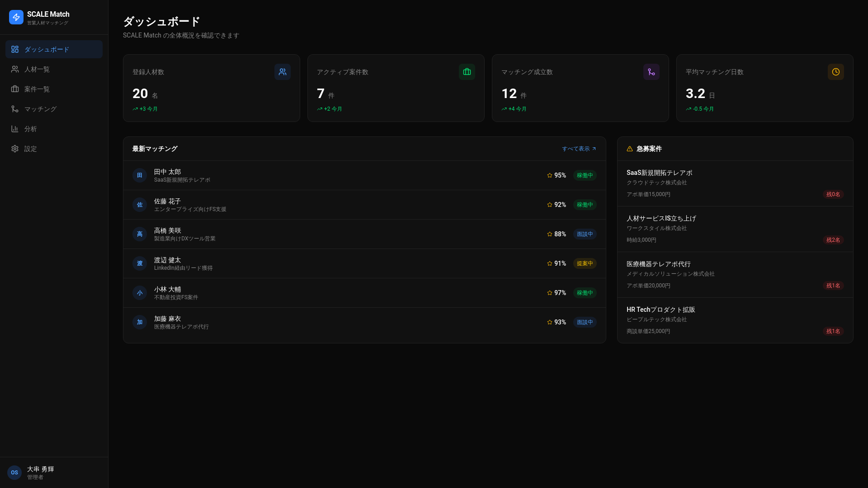Click the 高 avatar for 高橋 美咲

pyautogui.click(x=140, y=234)
